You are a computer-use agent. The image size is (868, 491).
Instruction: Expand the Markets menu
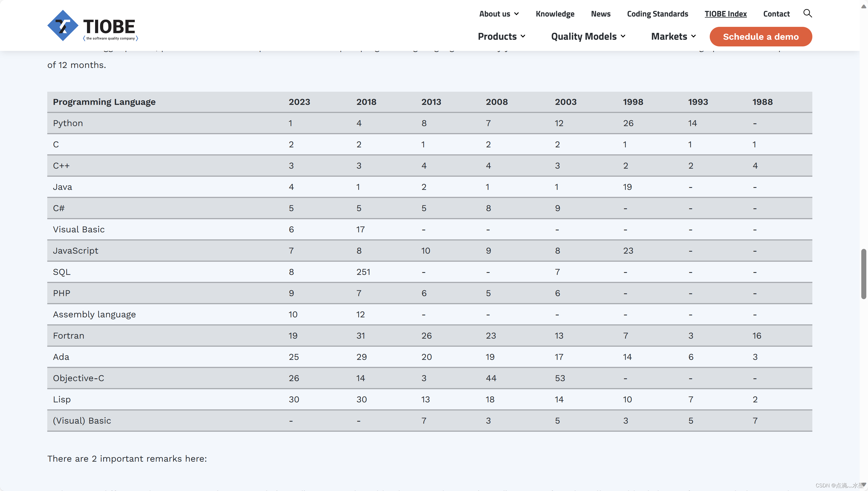pos(673,36)
